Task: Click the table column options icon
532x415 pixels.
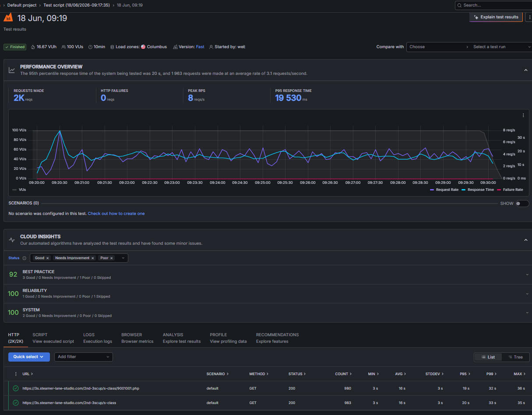Action: 16,374
